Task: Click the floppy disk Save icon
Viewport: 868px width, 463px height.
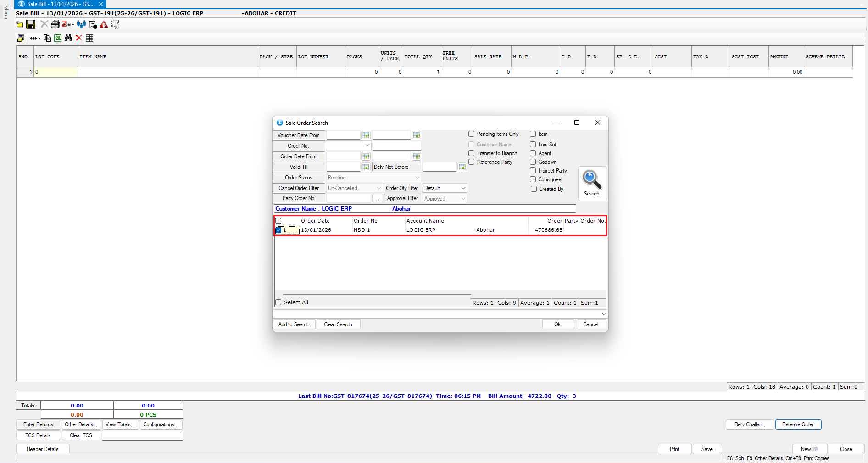Action: (31, 24)
